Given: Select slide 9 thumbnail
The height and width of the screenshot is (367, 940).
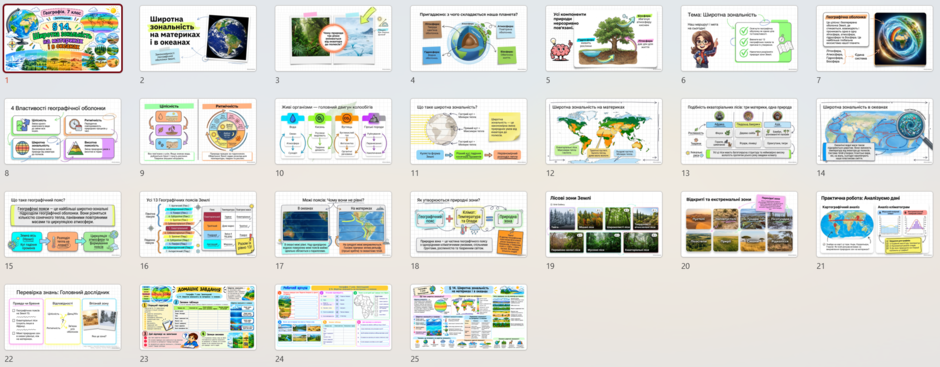Looking at the screenshot, I should pyautogui.click(x=198, y=131).
